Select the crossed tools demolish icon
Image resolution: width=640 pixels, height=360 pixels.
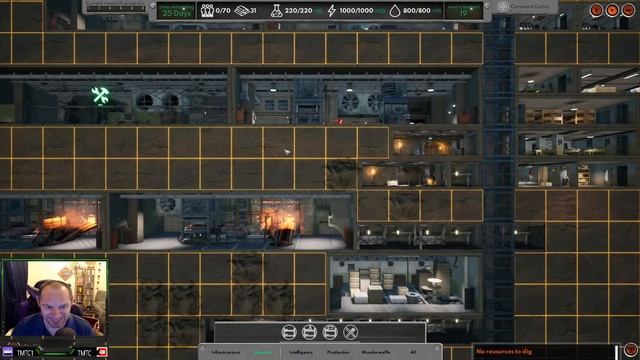[350, 332]
